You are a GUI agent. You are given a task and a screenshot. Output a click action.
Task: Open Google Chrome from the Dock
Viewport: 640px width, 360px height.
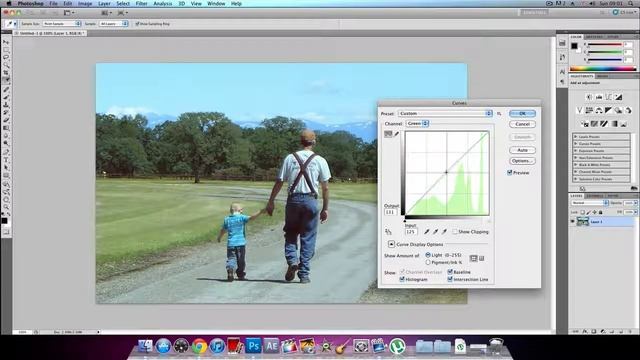(199, 346)
